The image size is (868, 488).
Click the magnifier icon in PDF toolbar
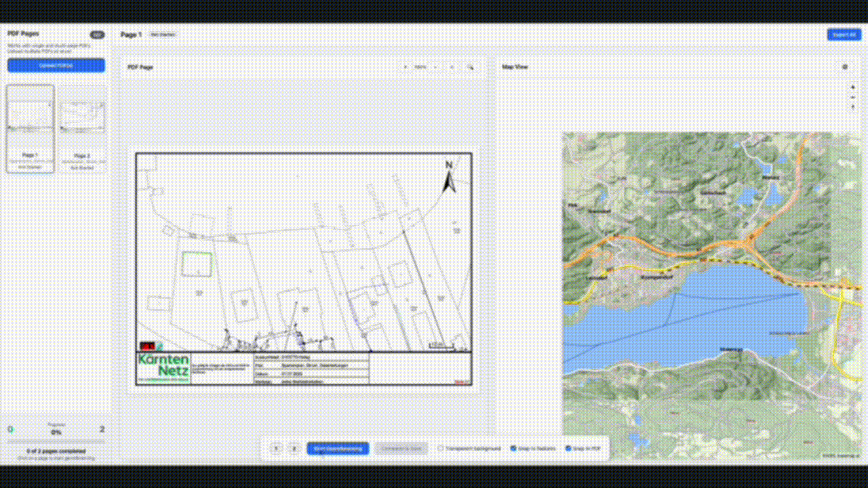(x=471, y=67)
